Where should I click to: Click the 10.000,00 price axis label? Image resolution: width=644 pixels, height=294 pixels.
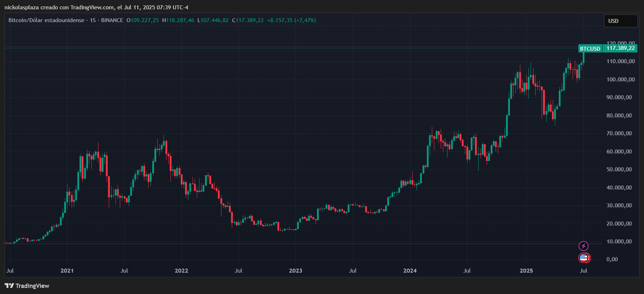point(619,242)
